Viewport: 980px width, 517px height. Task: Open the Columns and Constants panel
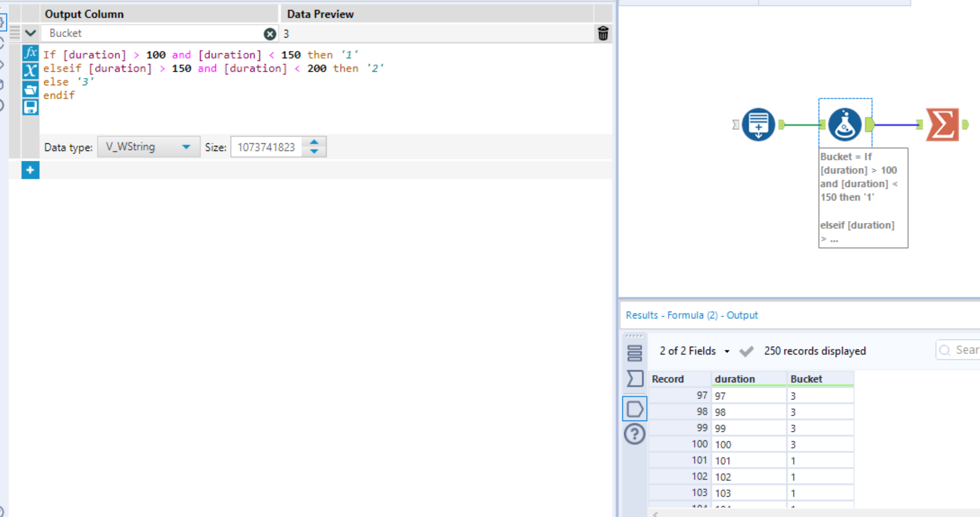tap(30, 70)
